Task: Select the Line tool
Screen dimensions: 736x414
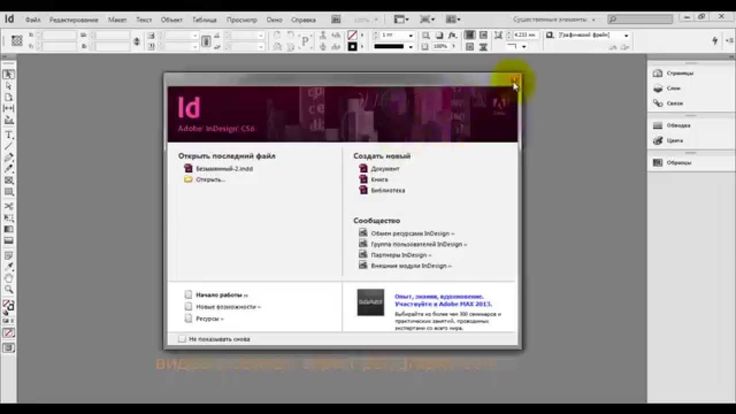Action: coord(8,146)
